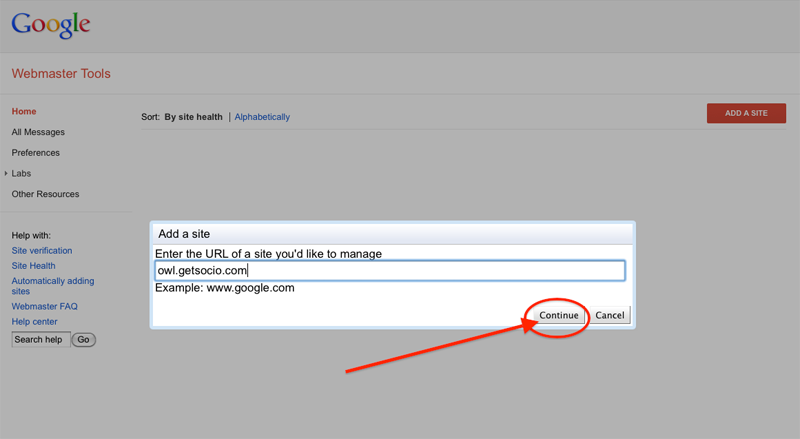Click the Help with: label
This screenshot has width=800, height=439.
click(31, 235)
